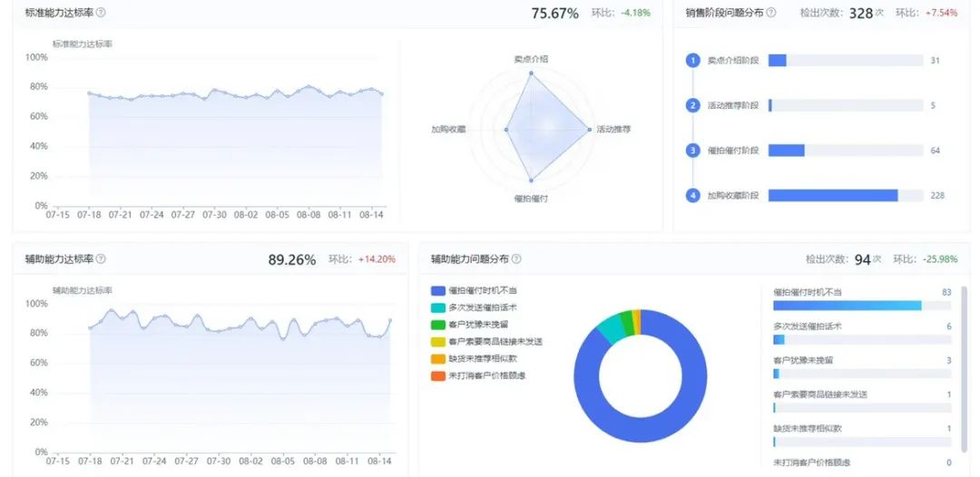Select stage 2 circle for 活动推荐阶段

tap(693, 105)
